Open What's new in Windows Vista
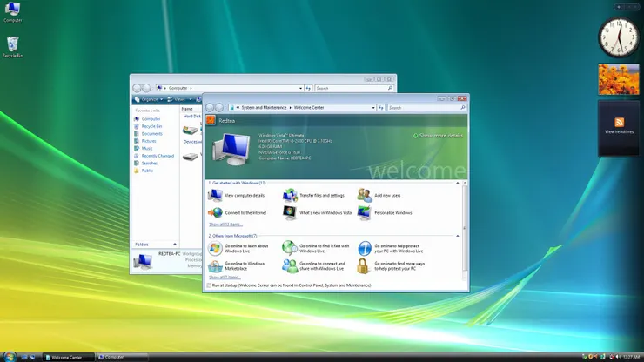Viewport: 644px width, 362px height. point(318,213)
